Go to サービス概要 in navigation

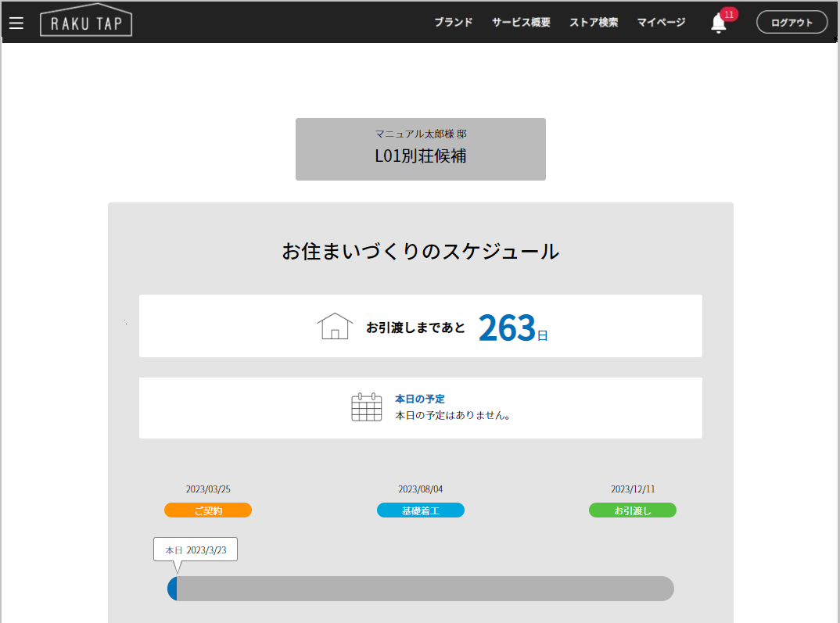point(521,23)
